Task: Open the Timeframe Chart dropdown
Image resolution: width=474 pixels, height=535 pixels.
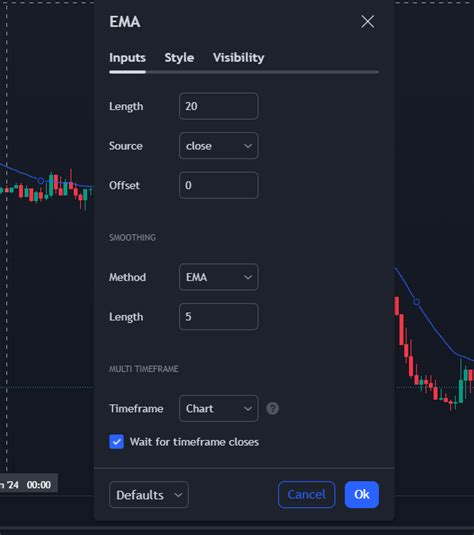Action: pyautogui.click(x=218, y=408)
